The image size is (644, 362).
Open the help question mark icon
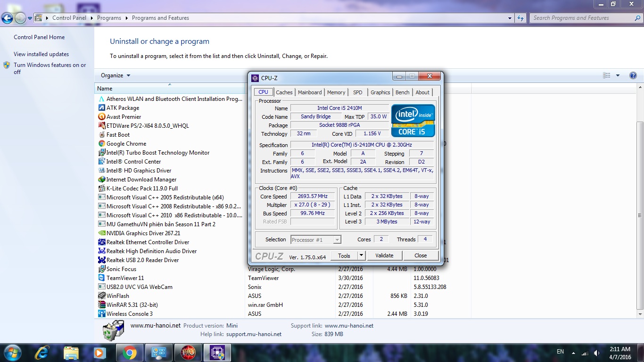(633, 75)
